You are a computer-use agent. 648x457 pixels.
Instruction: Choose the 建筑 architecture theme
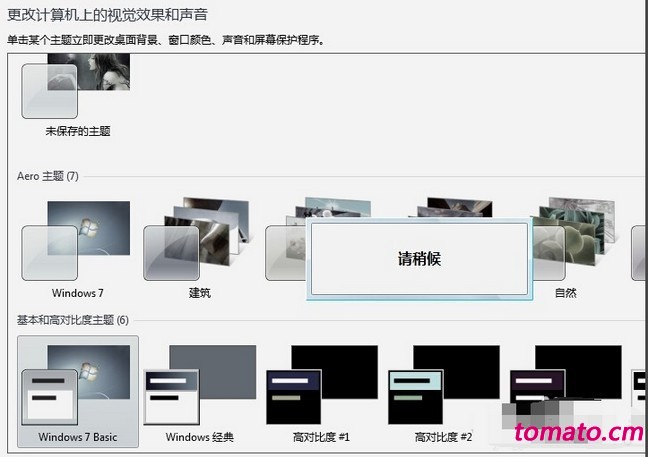tap(197, 240)
